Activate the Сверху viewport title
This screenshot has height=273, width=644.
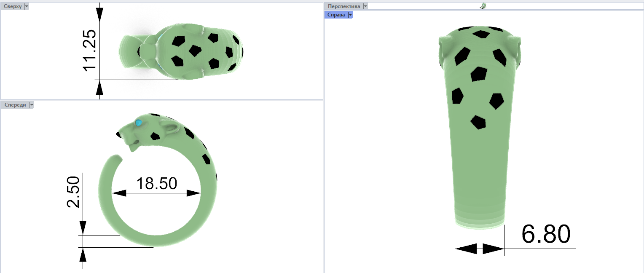(x=12, y=6)
